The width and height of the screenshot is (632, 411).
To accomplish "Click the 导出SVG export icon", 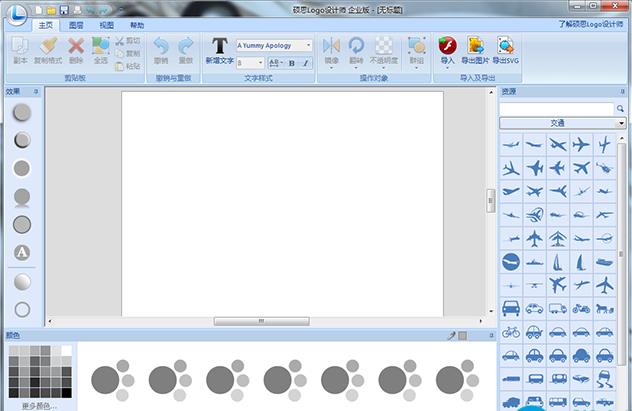I will (506, 49).
